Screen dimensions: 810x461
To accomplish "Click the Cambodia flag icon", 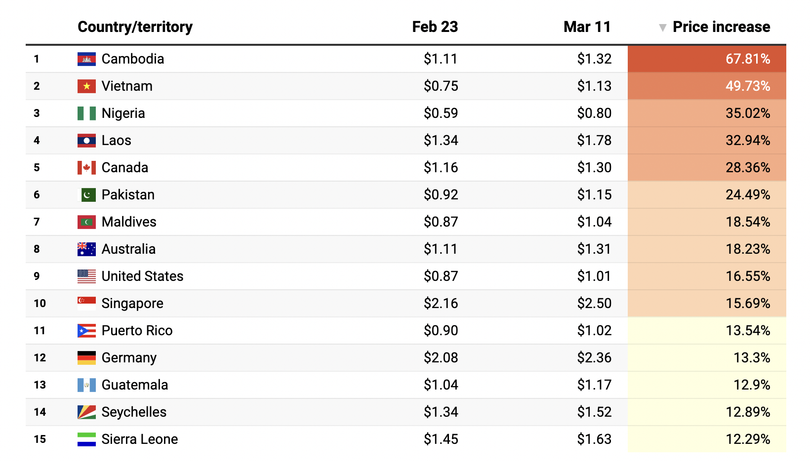I will point(86,59).
